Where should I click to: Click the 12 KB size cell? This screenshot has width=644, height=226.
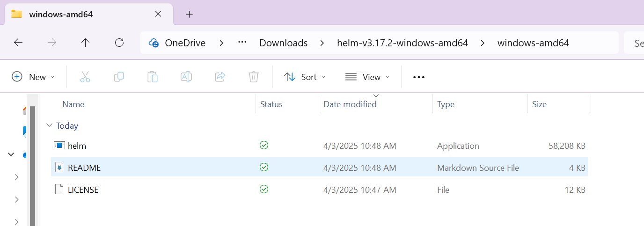[575, 190]
